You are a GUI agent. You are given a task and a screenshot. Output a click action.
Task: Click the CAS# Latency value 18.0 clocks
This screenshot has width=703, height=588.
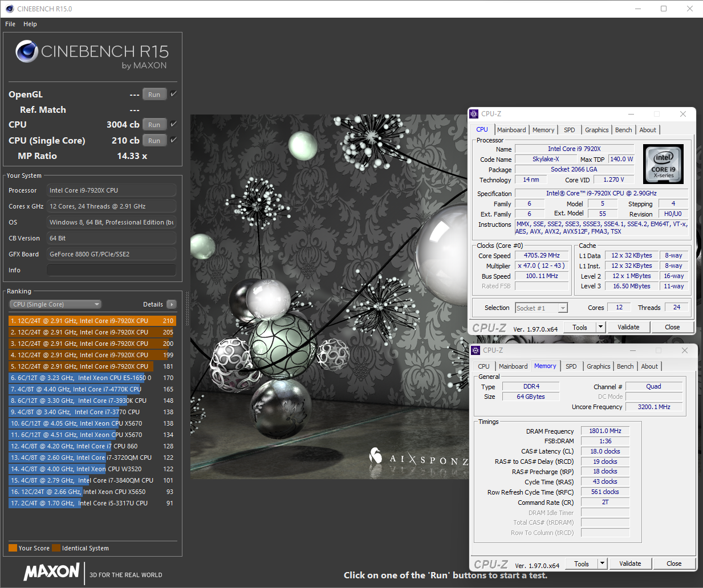[605, 451]
